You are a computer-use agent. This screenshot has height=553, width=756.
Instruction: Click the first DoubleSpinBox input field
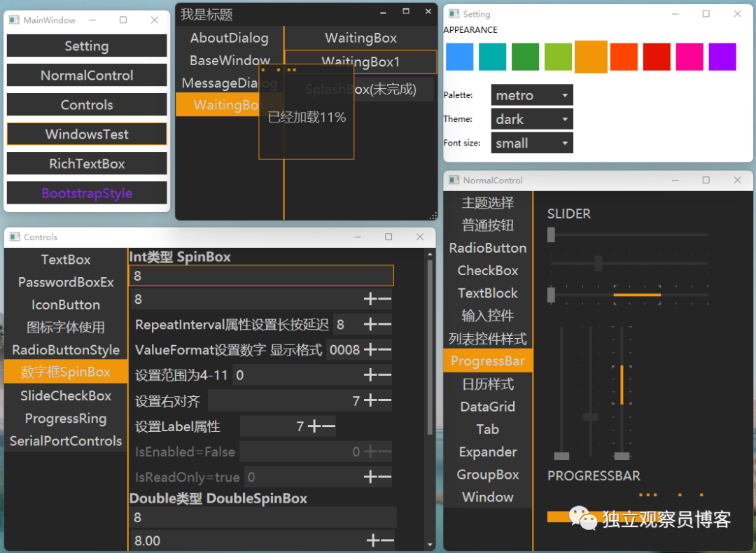coord(262,517)
